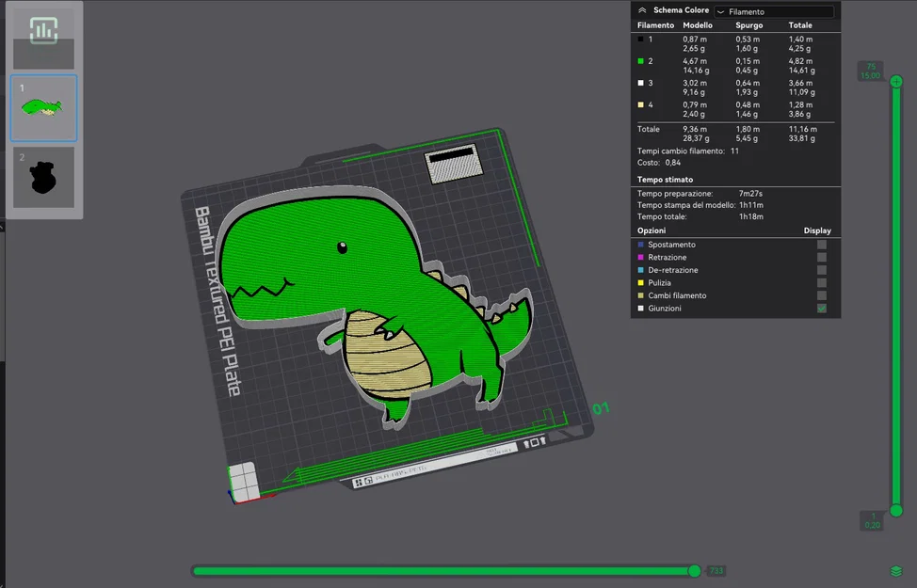Click the Giunzioni option label
Image resolution: width=917 pixels, height=588 pixels.
[x=665, y=308]
